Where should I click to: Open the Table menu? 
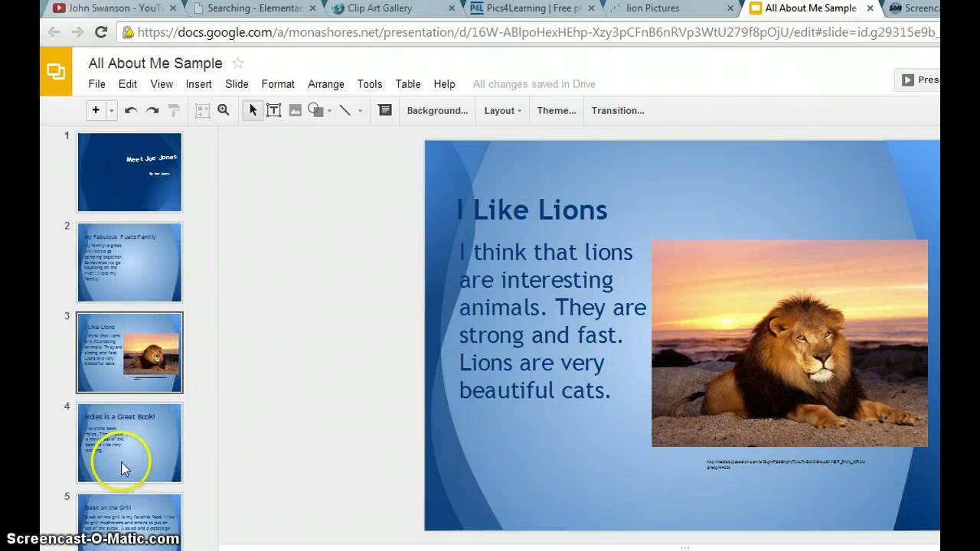pyautogui.click(x=408, y=84)
